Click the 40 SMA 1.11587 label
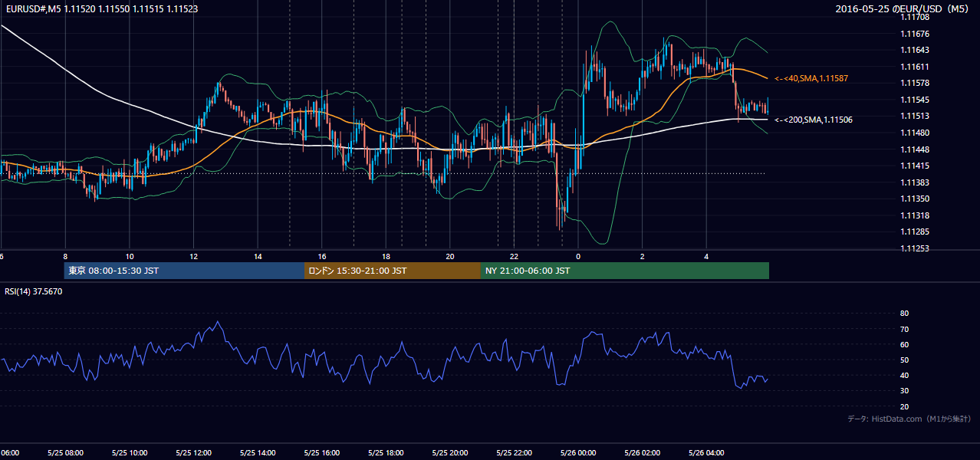This screenshot has height=460, width=980. [811, 78]
